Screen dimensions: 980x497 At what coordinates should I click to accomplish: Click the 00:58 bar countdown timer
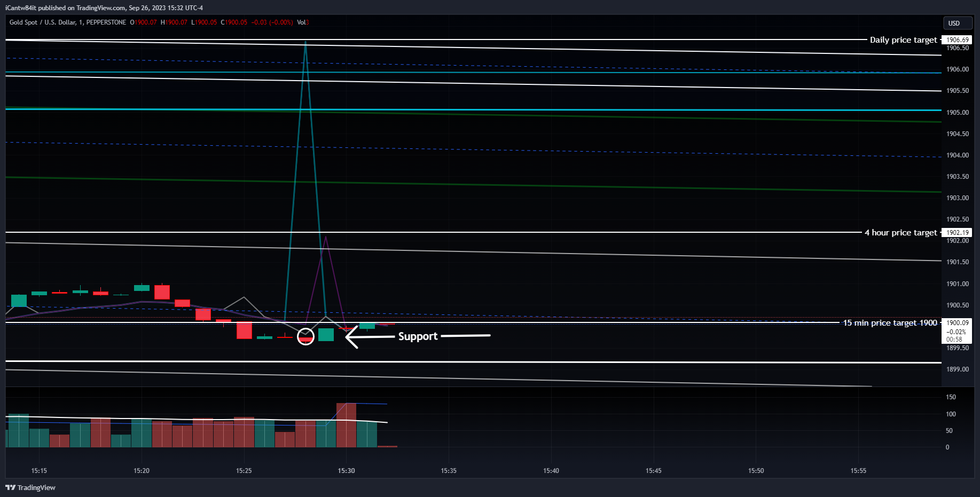tap(954, 340)
